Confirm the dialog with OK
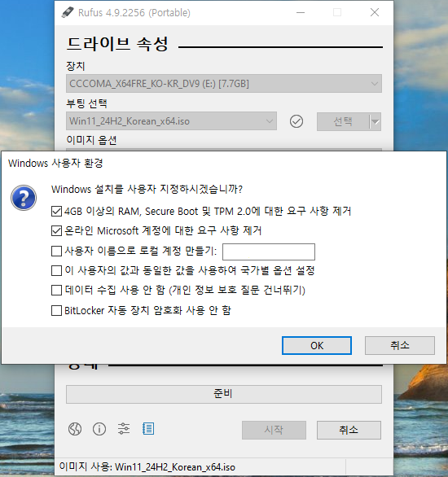The height and width of the screenshot is (477, 448). [x=317, y=346]
